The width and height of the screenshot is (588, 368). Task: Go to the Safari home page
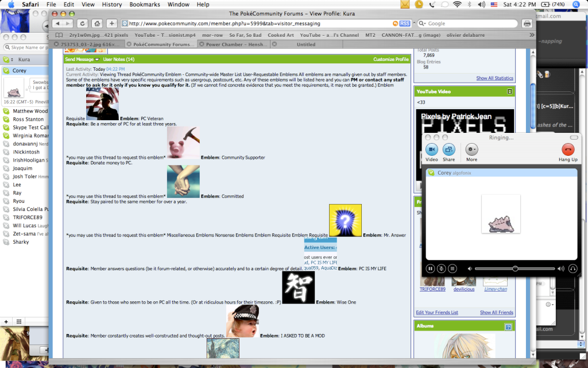pyautogui.click(x=97, y=23)
